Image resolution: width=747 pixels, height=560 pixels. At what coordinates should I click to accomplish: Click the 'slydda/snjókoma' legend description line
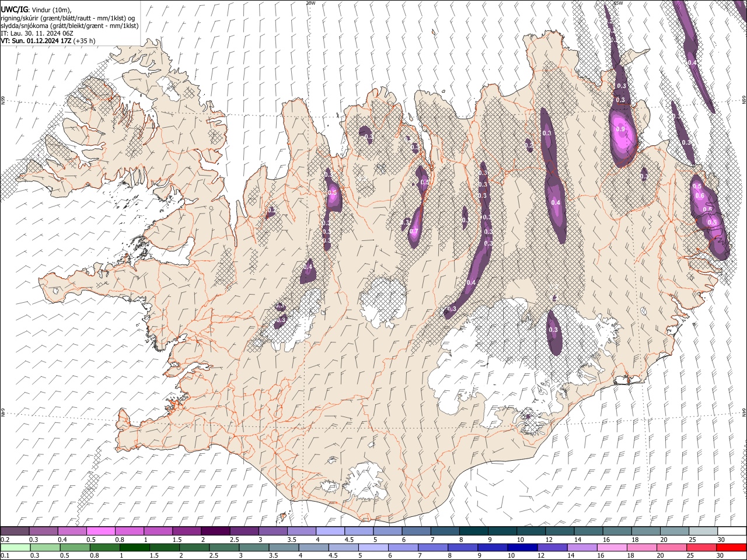(69, 26)
